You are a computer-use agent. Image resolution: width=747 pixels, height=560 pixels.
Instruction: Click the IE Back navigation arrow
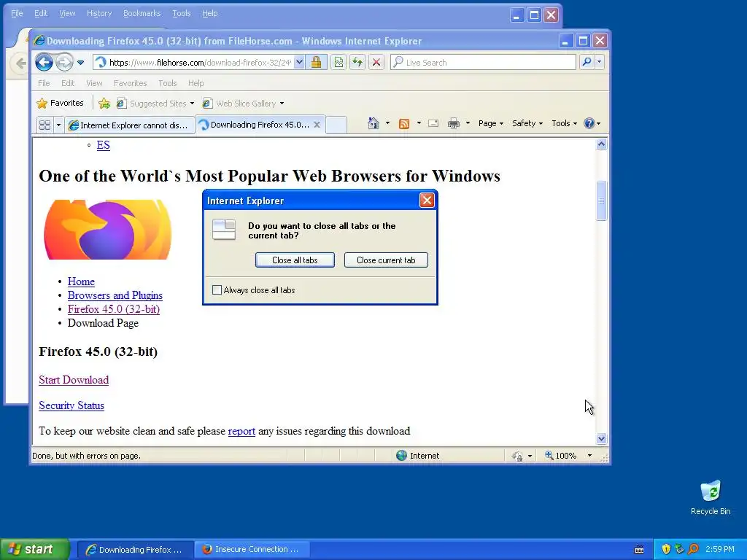44,62
